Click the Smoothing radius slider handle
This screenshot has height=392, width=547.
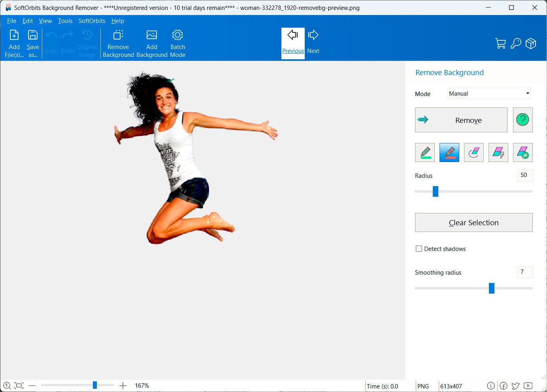(x=492, y=288)
